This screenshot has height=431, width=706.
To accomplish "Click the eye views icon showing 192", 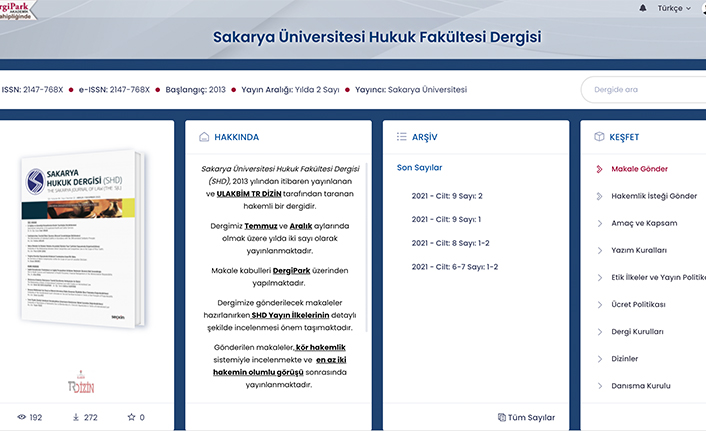I will [x=21, y=417].
